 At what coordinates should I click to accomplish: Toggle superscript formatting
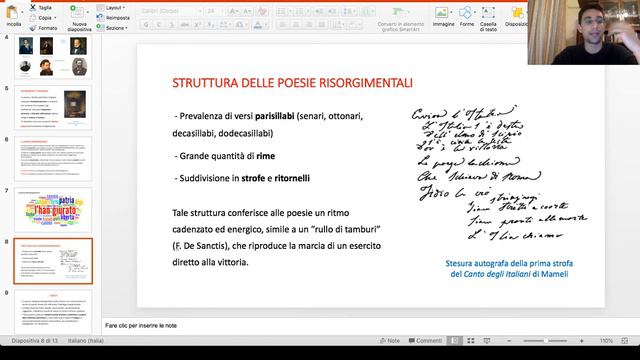coord(198,25)
